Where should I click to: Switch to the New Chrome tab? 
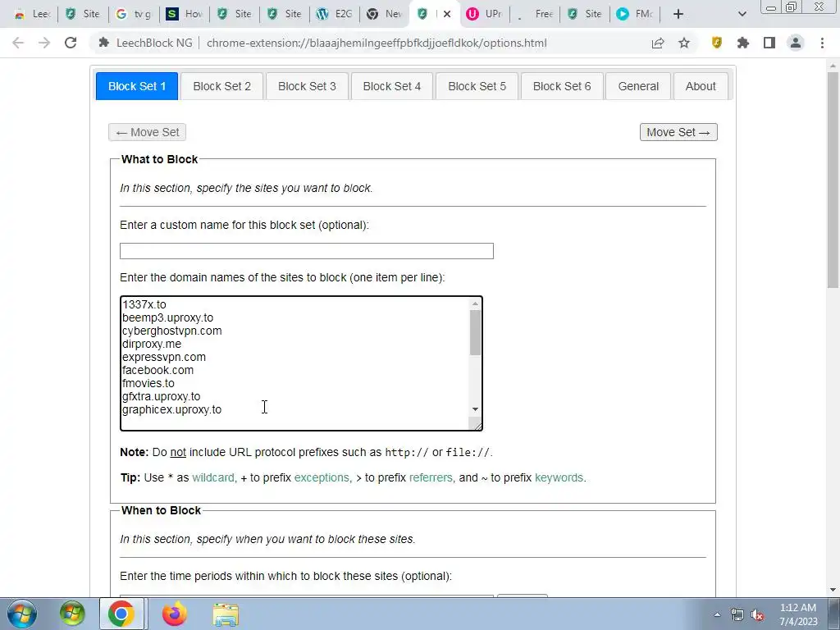(x=385, y=14)
